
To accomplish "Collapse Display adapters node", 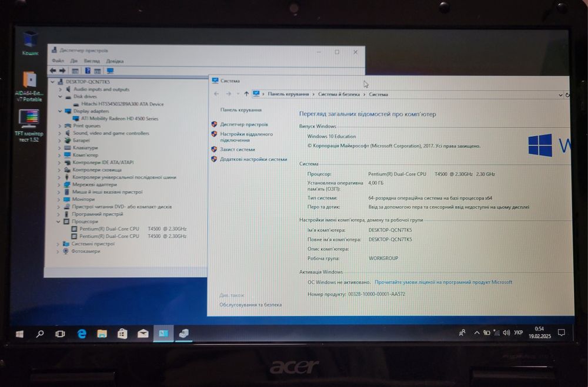I will click(x=59, y=111).
